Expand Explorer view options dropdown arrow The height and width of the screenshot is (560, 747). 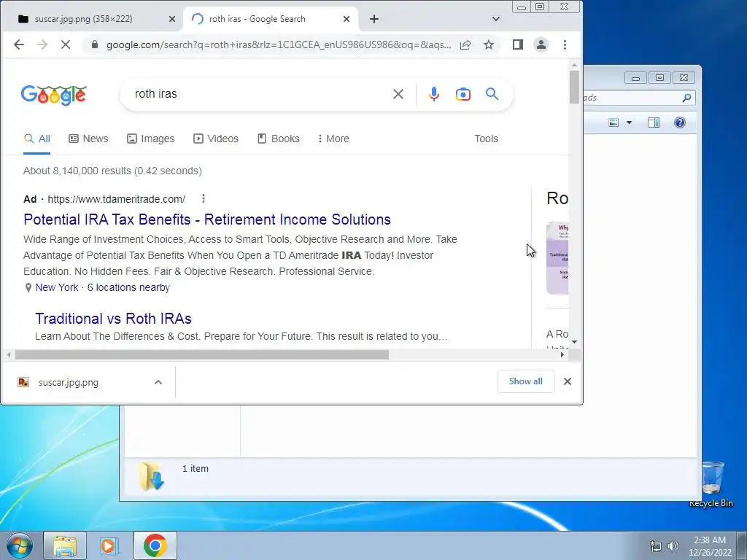pyautogui.click(x=629, y=122)
